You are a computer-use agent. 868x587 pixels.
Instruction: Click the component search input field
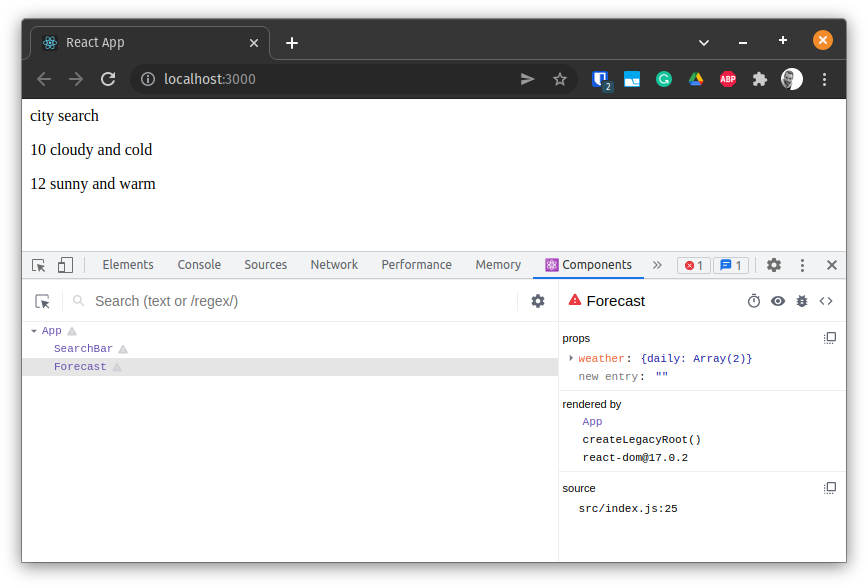coord(300,301)
